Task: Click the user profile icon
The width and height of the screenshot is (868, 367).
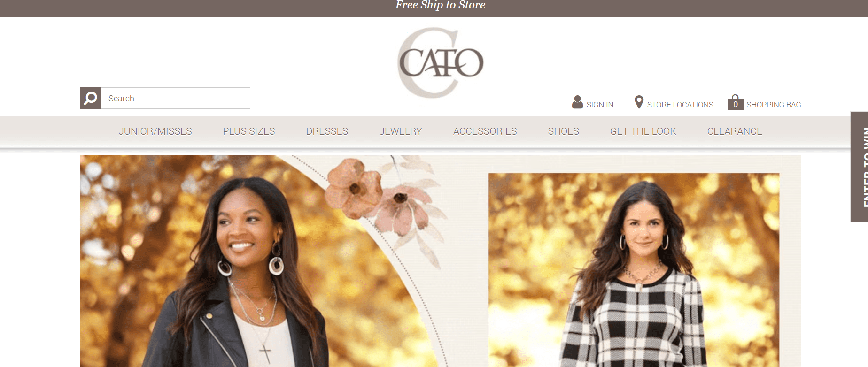Action: (577, 102)
